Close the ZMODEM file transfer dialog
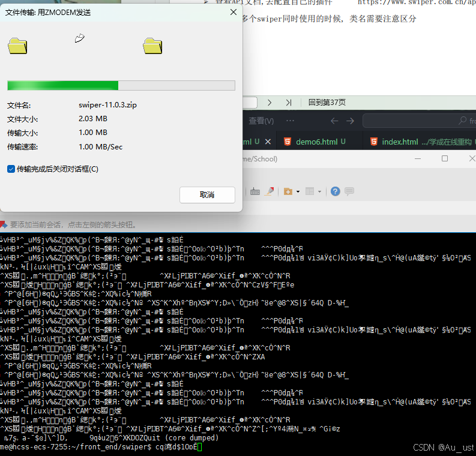This screenshot has height=456, width=476. (233, 12)
